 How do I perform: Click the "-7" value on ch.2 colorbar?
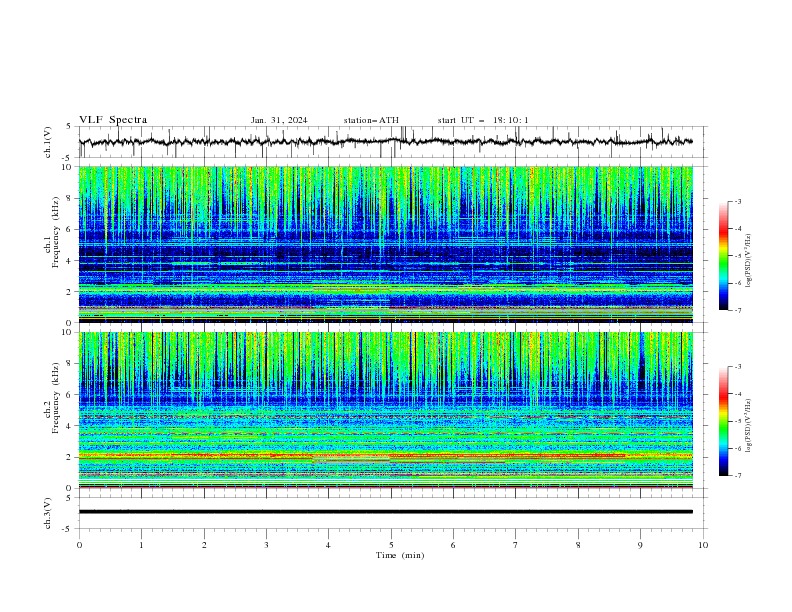737,475
